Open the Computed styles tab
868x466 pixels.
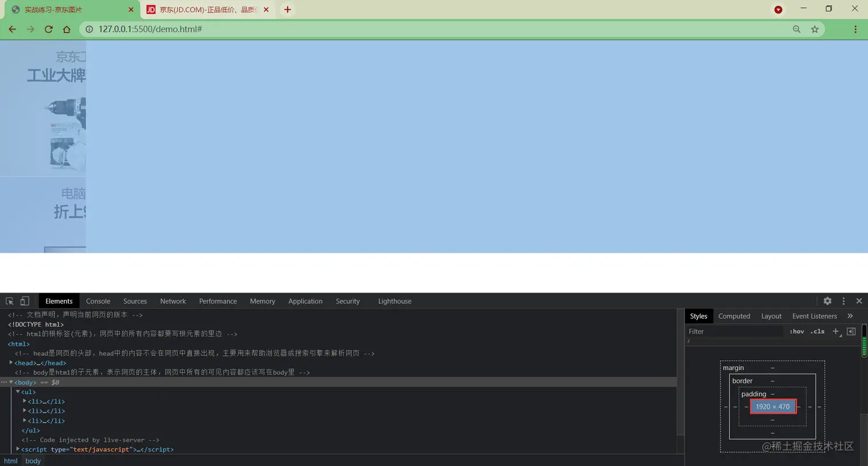734,316
